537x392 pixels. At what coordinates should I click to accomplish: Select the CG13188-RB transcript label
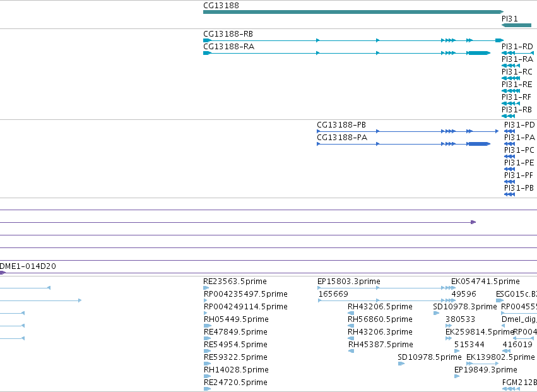pos(228,34)
